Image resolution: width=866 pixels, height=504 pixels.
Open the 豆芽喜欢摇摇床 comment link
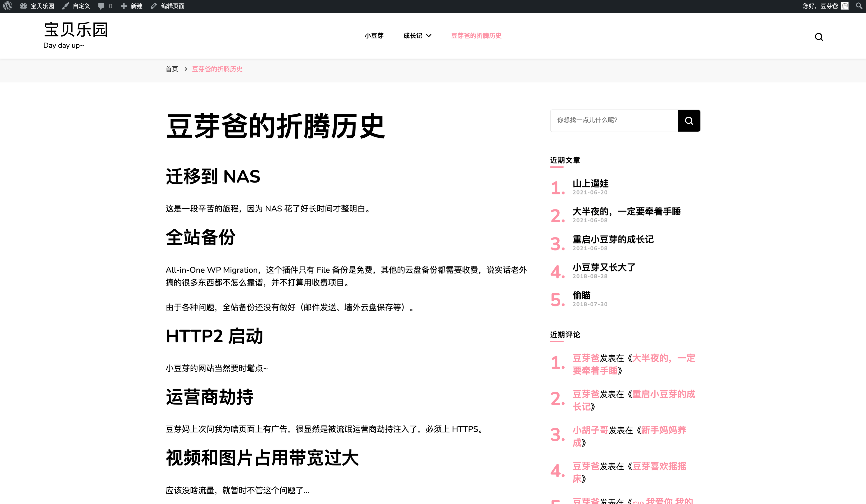click(659, 466)
